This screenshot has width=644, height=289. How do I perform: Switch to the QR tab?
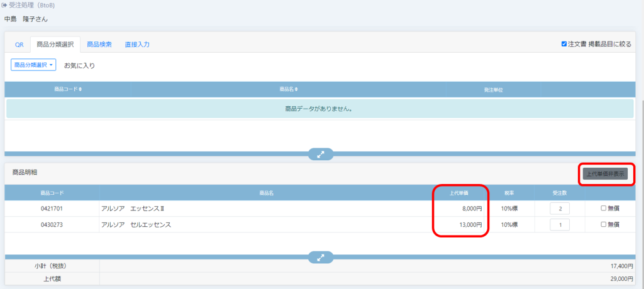click(19, 45)
